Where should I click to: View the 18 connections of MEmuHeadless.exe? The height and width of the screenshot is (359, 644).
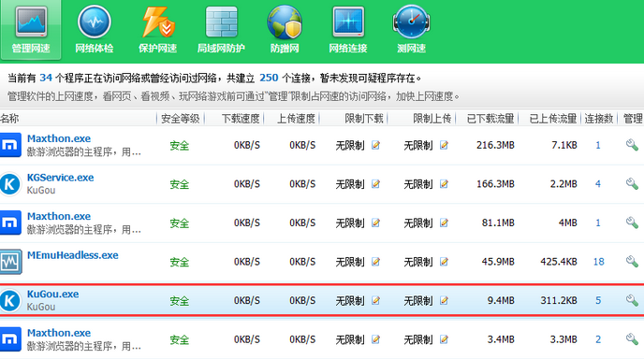click(598, 262)
